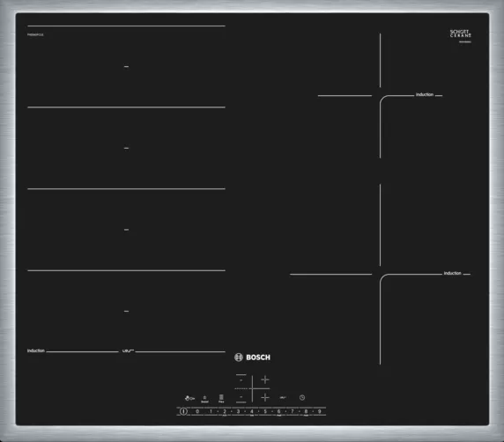Select the front left zone on selector

241,398
